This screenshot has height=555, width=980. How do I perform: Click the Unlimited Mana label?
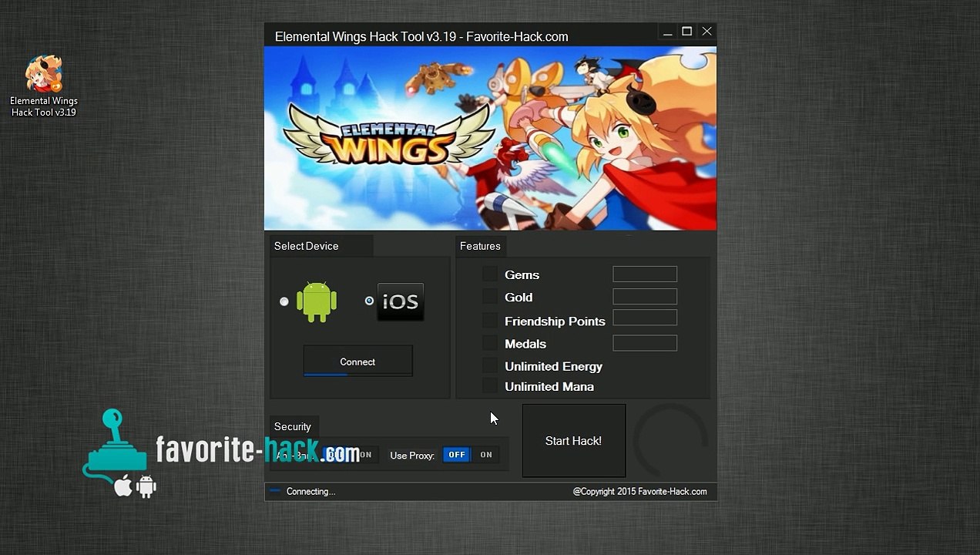click(549, 386)
